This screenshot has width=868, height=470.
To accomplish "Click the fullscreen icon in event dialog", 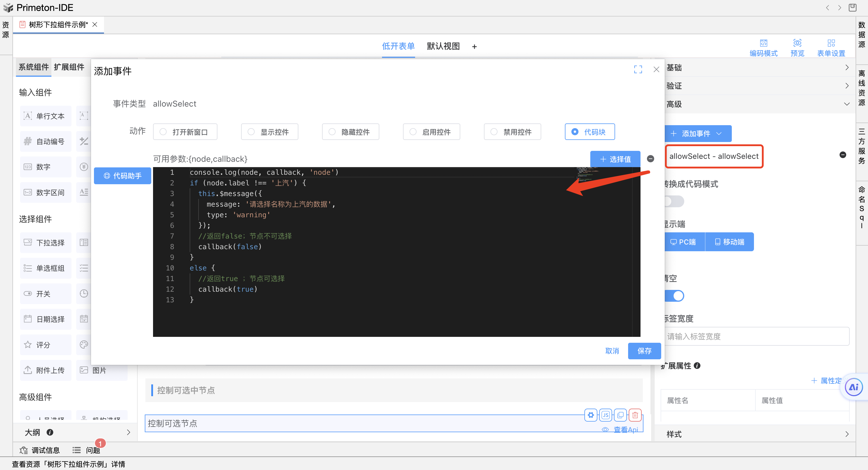I will 638,69.
